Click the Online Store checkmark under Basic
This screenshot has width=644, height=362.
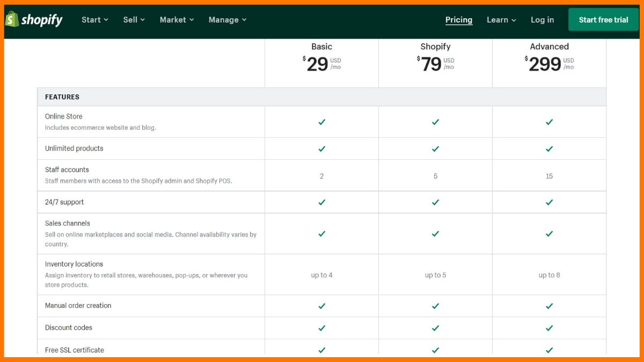click(321, 122)
